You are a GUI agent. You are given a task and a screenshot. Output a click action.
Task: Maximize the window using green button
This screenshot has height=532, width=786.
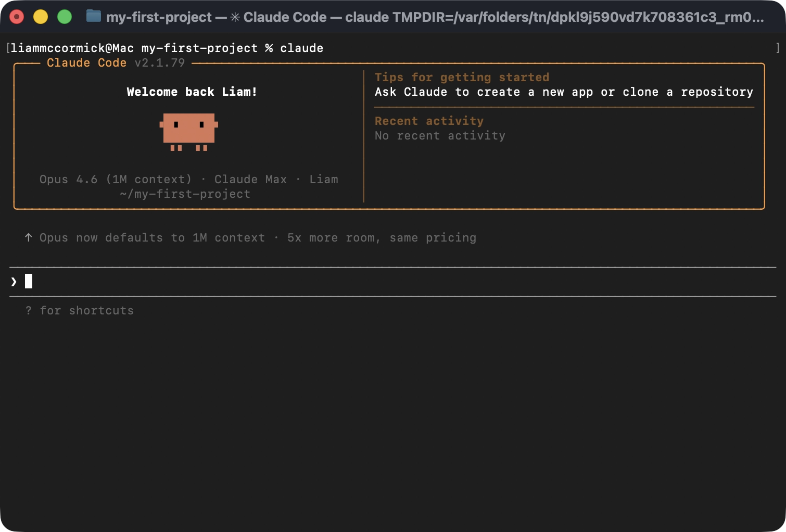pyautogui.click(x=65, y=17)
